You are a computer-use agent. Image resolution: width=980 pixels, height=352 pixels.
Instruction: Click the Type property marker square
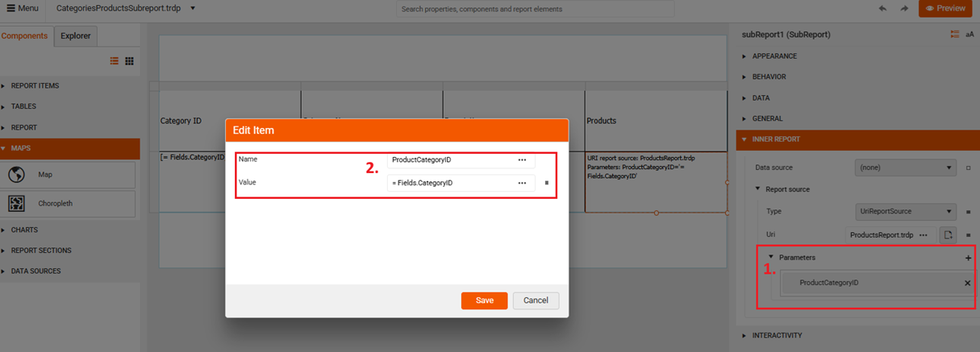click(x=968, y=212)
